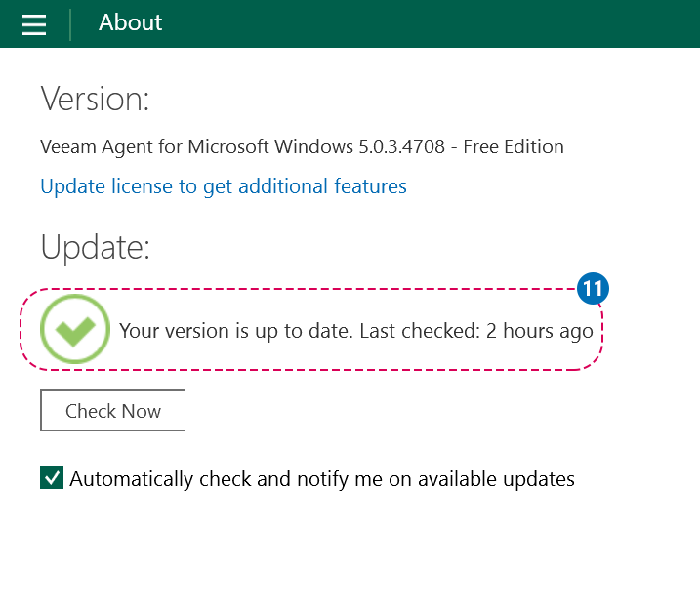700x612 pixels.
Task: Click the blue number 11 callout badge
Action: 593,289
